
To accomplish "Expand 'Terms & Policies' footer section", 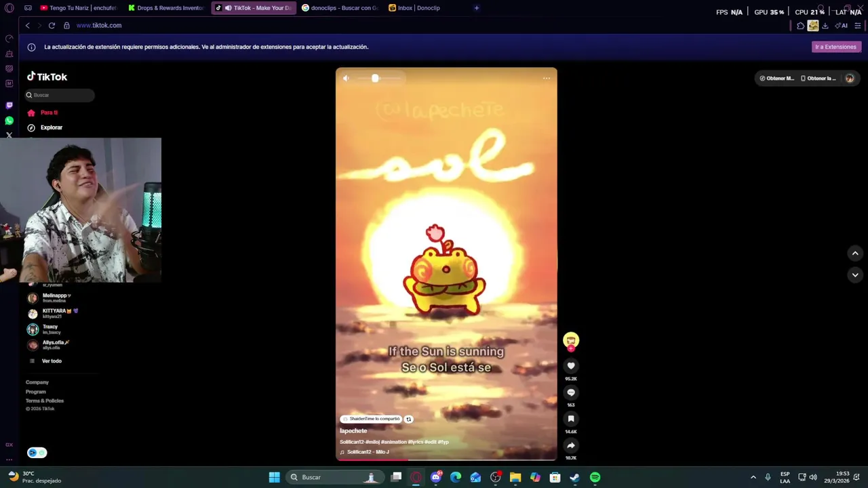I will point(45,401).
